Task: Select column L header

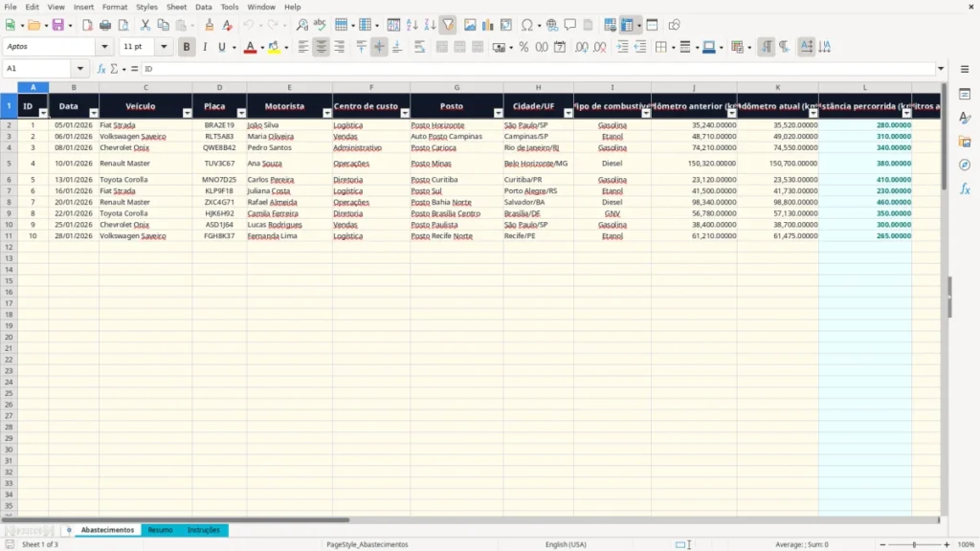Action: click(x=865, y=87)
